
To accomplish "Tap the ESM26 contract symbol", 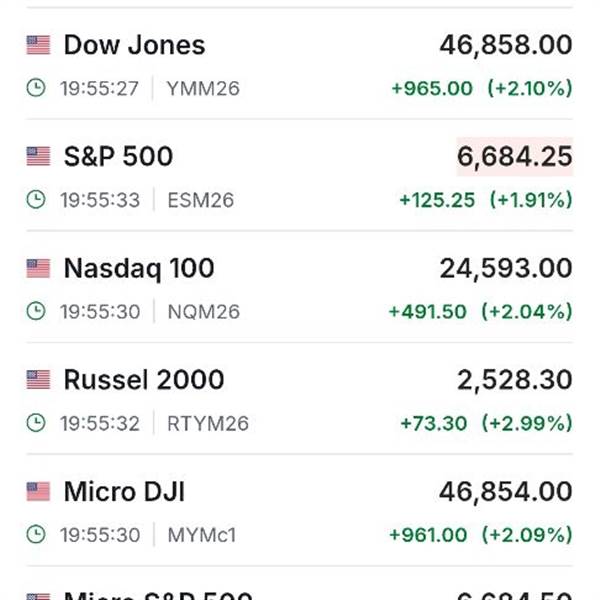I will coord(201,200).
